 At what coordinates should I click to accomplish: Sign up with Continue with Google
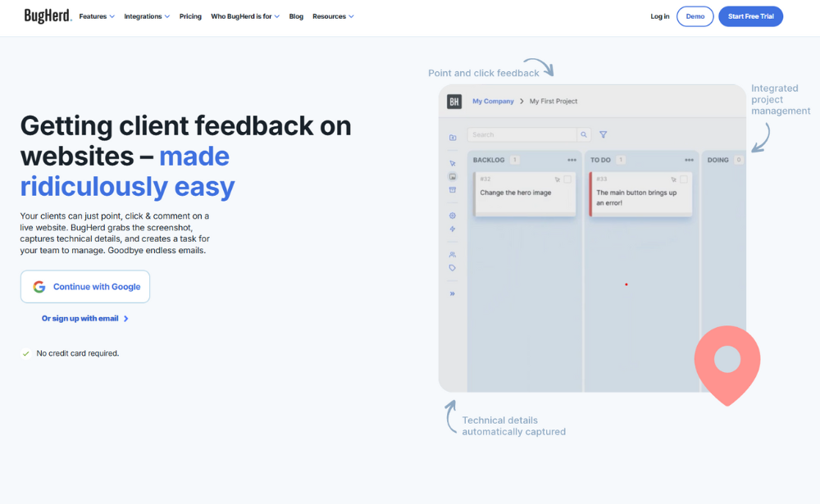click(84, 286)
